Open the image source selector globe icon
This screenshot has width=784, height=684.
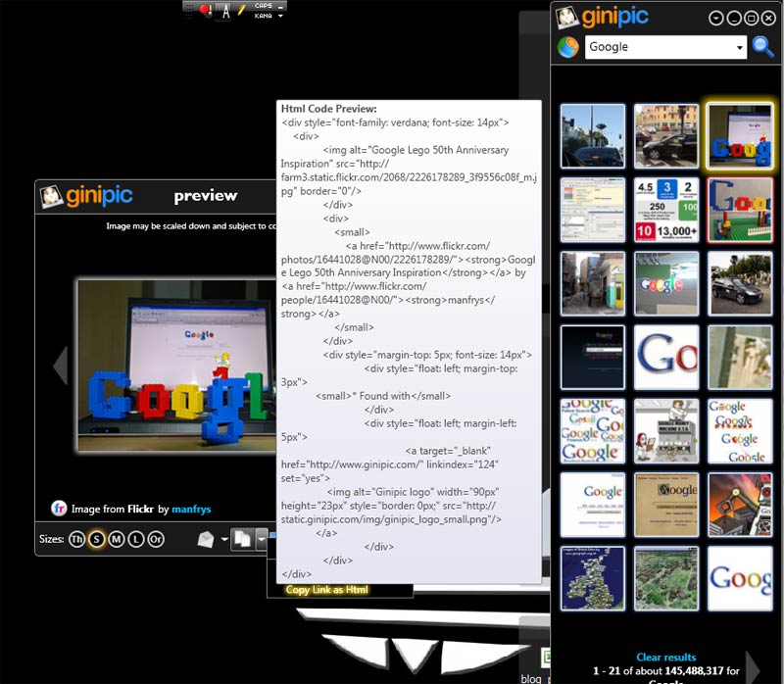pyautogui.click(x=568, y=47)
